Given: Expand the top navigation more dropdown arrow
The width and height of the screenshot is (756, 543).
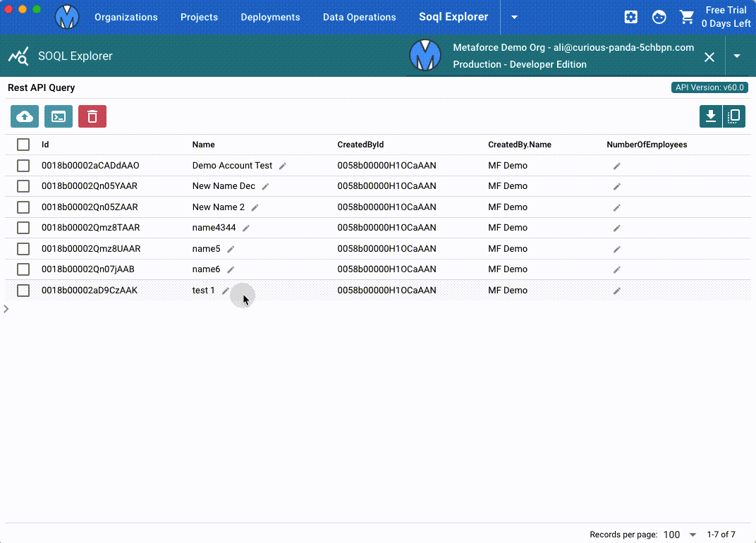Looking at the screenshot, I should (x=514, y=17).
